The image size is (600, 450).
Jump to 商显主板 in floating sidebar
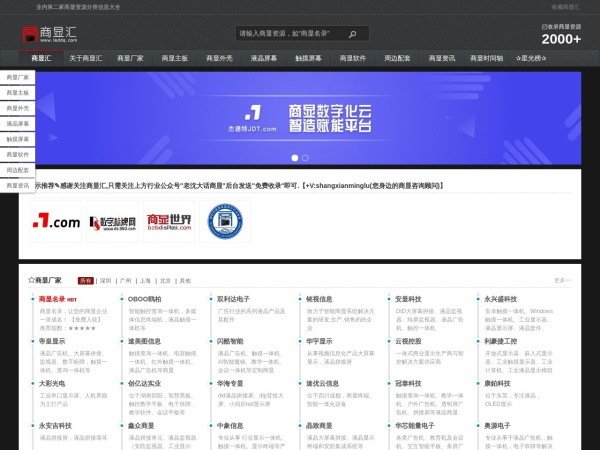tap(18, 93)
